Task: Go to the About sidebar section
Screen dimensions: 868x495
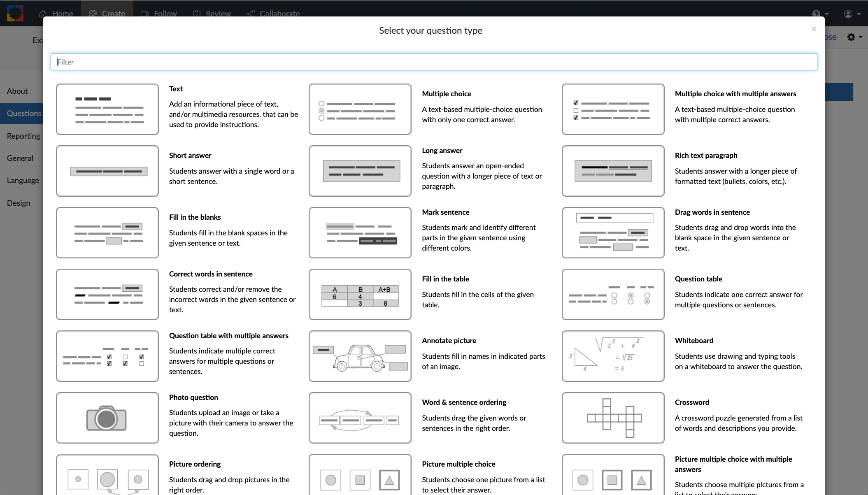Action: coord(17,91)
